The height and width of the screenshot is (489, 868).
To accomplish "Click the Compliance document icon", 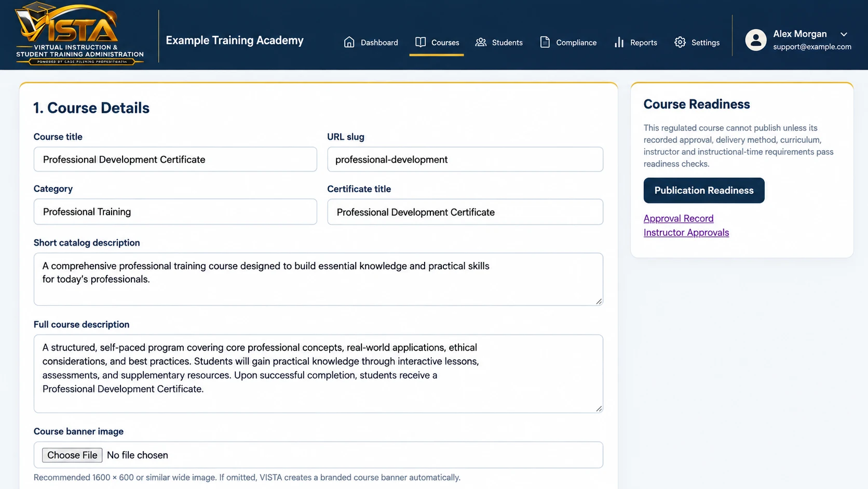I will [545, 42].
